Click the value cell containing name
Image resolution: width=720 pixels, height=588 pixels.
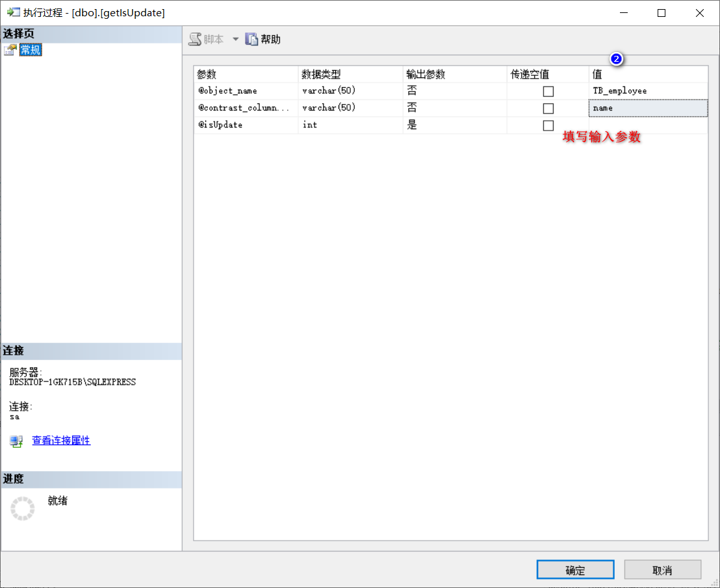pyautogui.click(x=648, y=108)
